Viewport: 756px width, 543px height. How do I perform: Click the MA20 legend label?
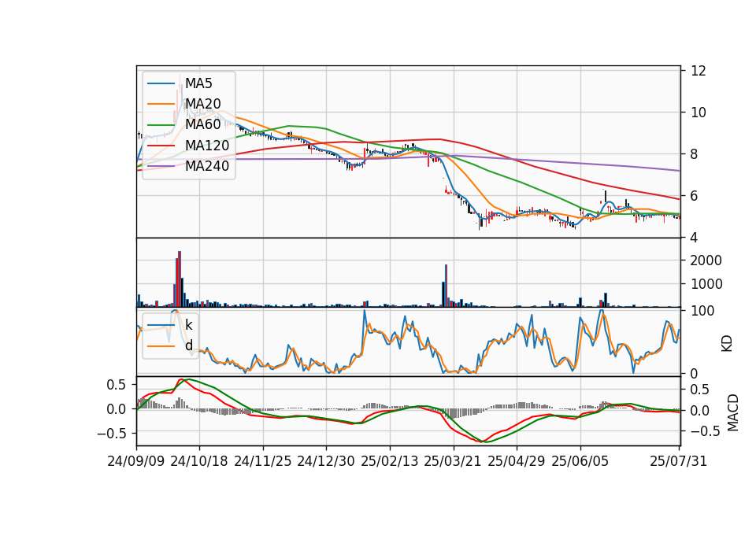click(203, 104)
